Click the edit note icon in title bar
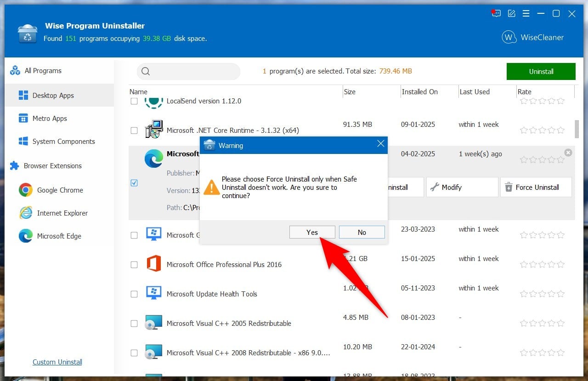The image size is (588, 381). point(511,13)
